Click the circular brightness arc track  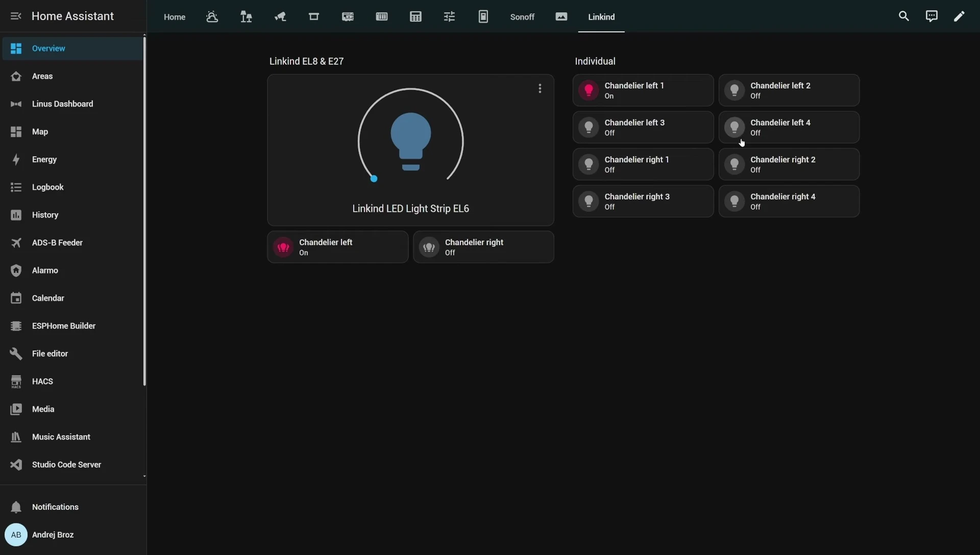coord(411,89)
